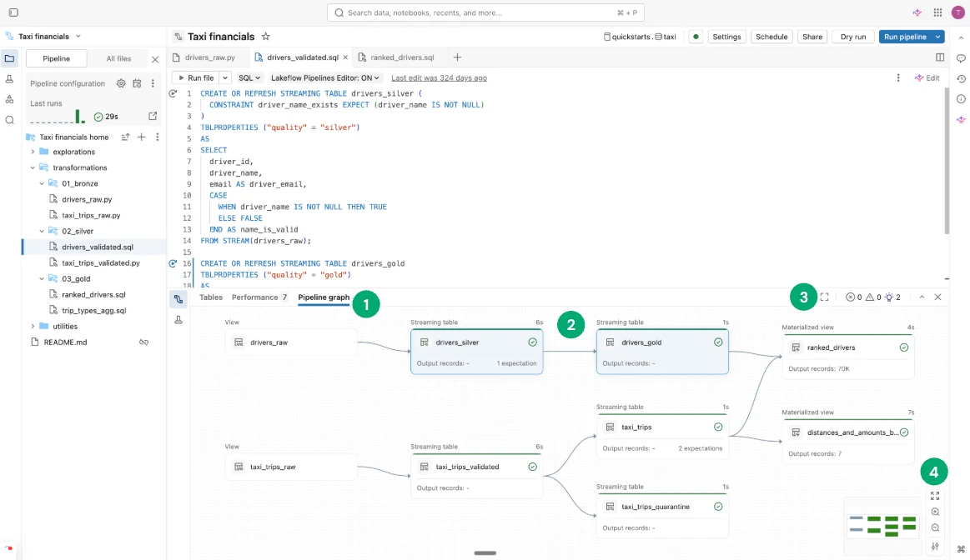970x560 pixels.
Task: Open the Tables tab
Action: click(211, 297)
